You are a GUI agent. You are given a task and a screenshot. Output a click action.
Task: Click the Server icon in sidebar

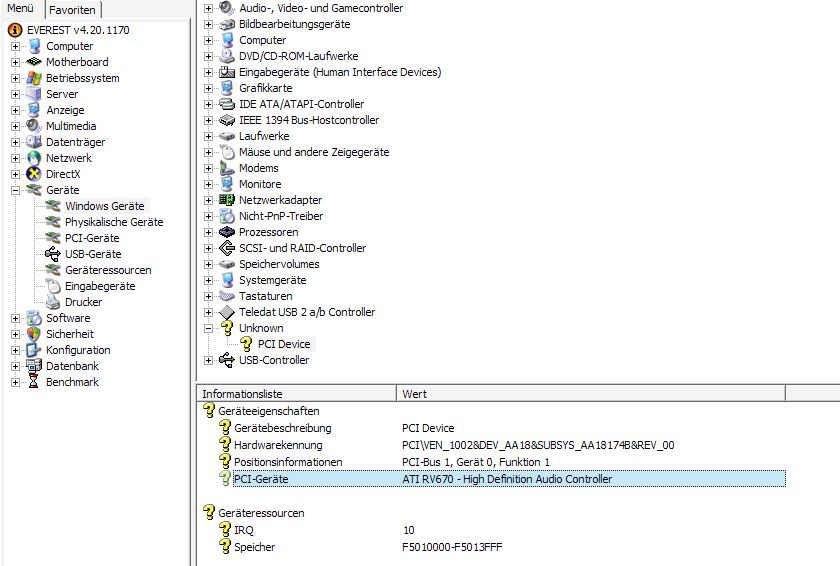point(34,94)
